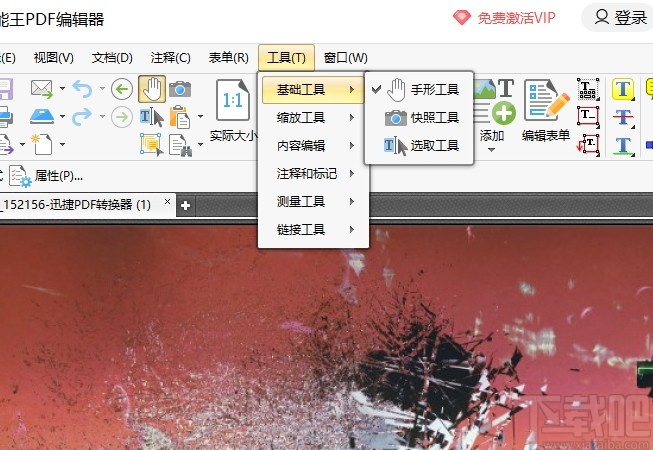Select the hand tool in toolbar
This screenshot has height=450, width=653.
[152, 89]
